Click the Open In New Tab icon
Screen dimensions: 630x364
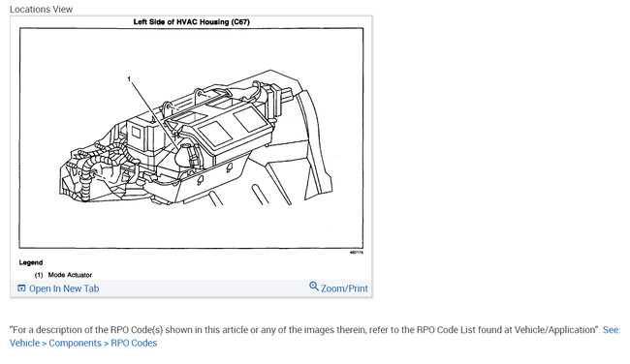point(21,288)
